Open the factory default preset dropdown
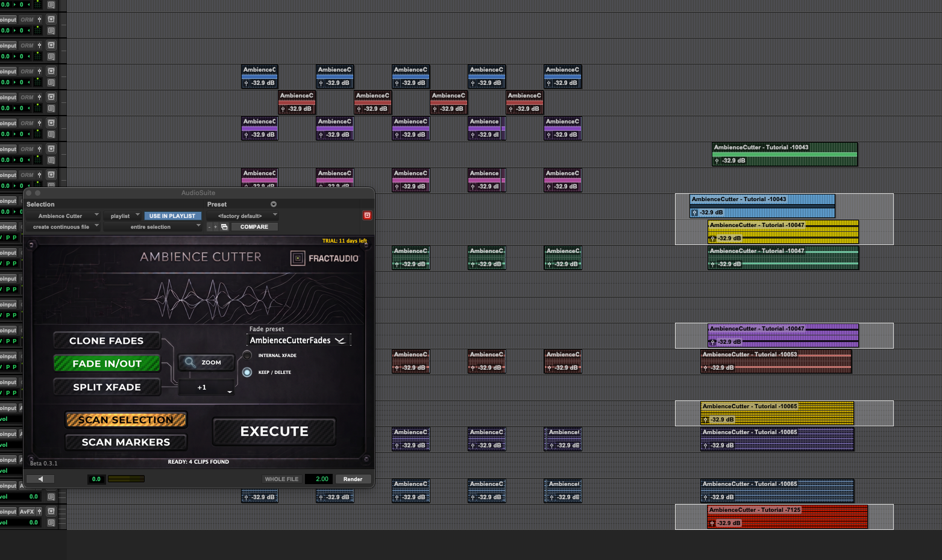The width and height of the screenshot is (942, 560). pos(242,216)
